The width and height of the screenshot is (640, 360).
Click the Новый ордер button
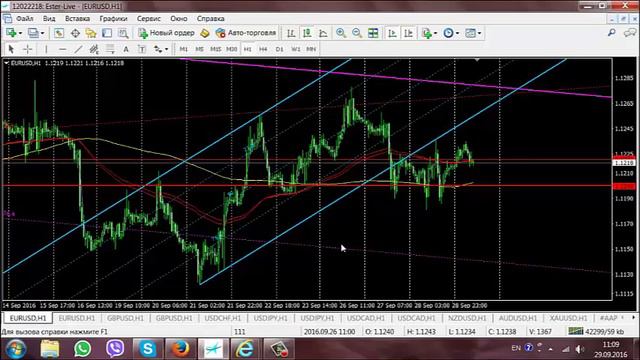click(x=166, y=33)
